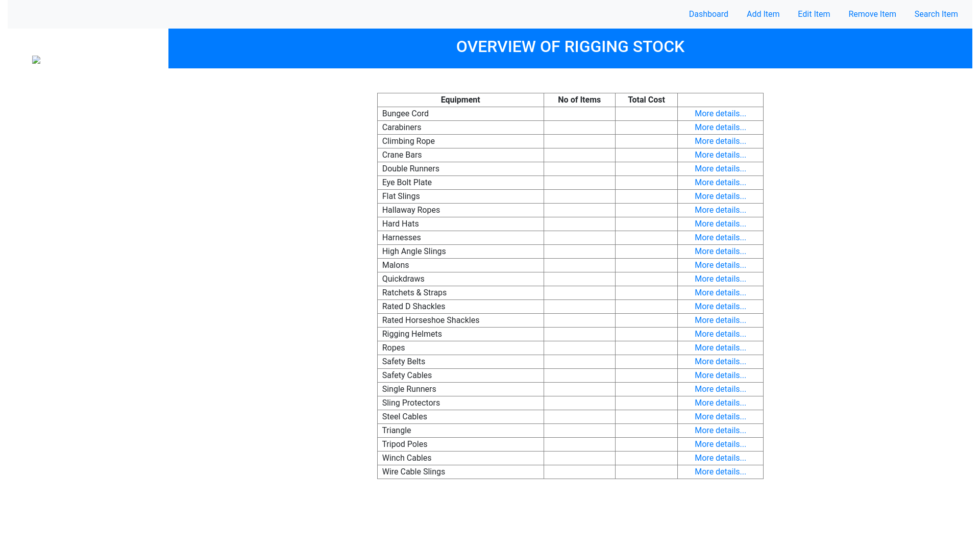
Task: Click the High Angle Slings name
Action: (x=460, y=252)
